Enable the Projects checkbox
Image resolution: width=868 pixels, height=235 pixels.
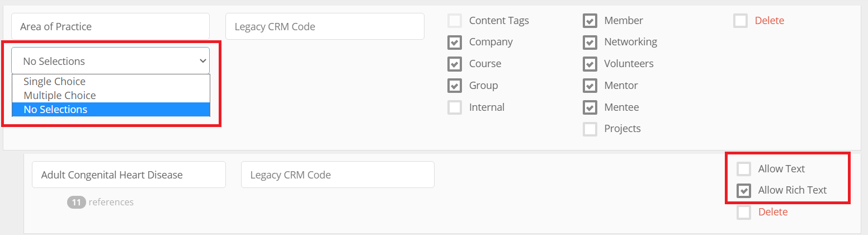(590, 129)
